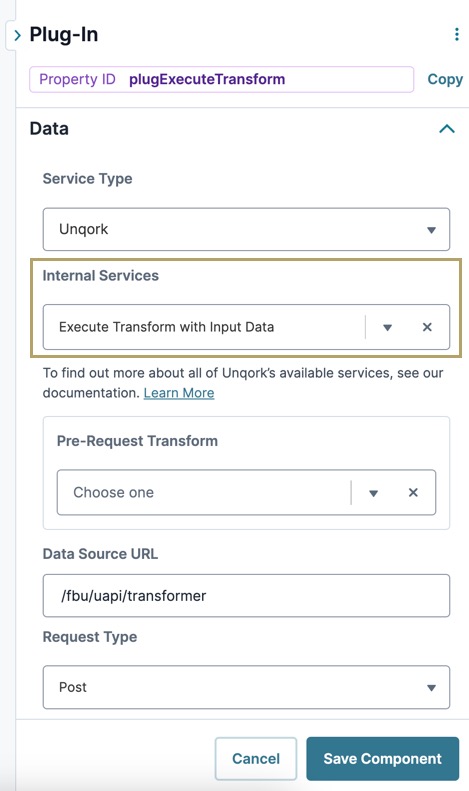Focus the Data Source URL field
Viewport: 469px width, 791px height.
[x=246, y=595]
